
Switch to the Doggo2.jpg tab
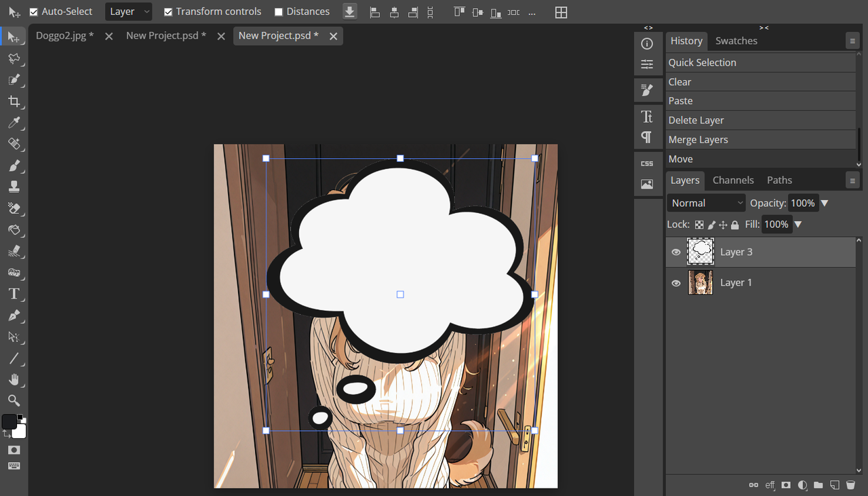(64, 35)
